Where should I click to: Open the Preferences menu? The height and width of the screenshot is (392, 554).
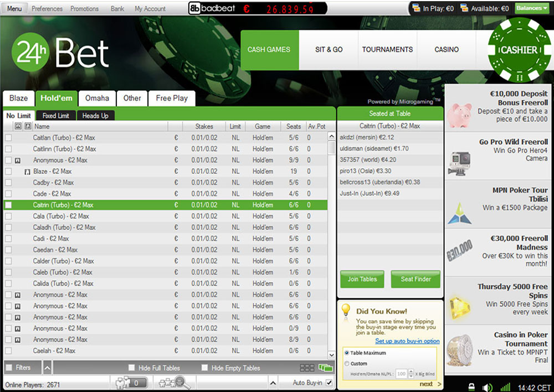click(x=47, y=8)
